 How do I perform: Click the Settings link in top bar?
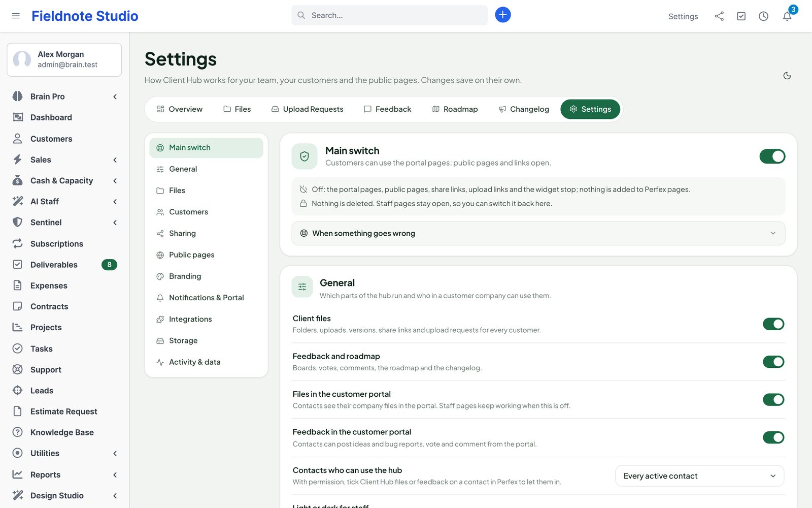pos(683,16)
